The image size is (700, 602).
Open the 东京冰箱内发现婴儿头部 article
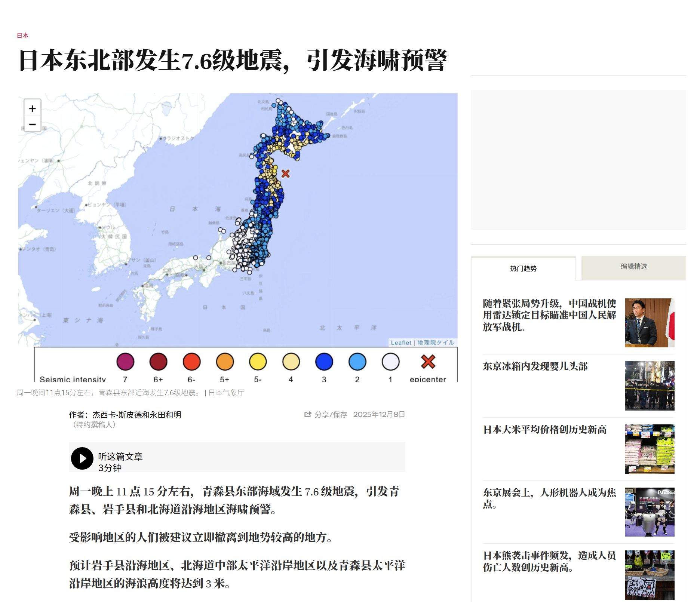pos(535,366)
